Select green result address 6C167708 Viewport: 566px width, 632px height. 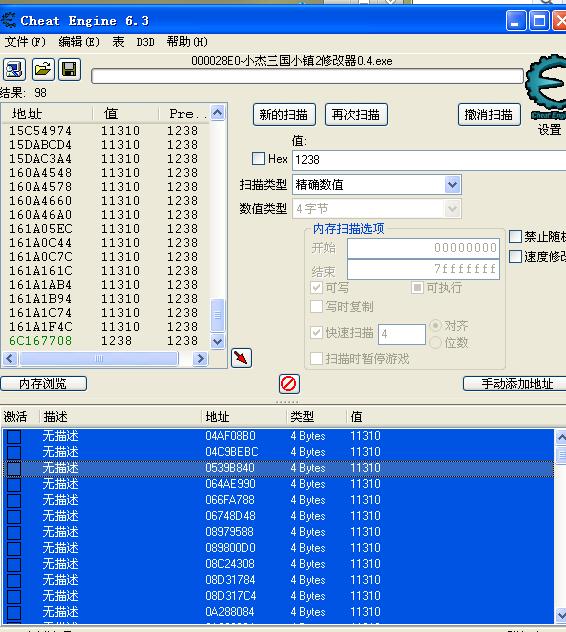[40, 341]
